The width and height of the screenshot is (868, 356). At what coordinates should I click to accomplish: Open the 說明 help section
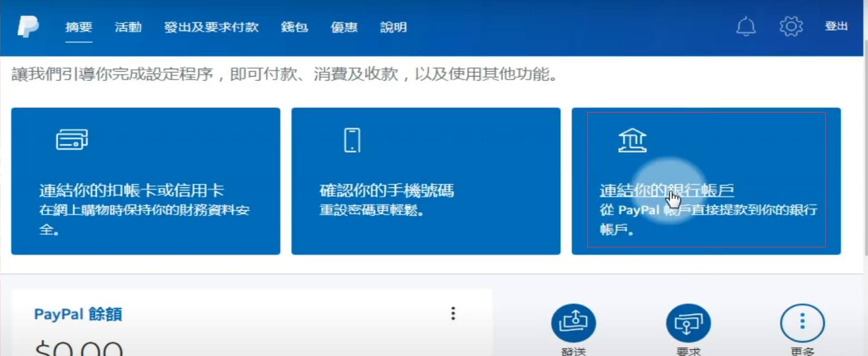point(393,27)
